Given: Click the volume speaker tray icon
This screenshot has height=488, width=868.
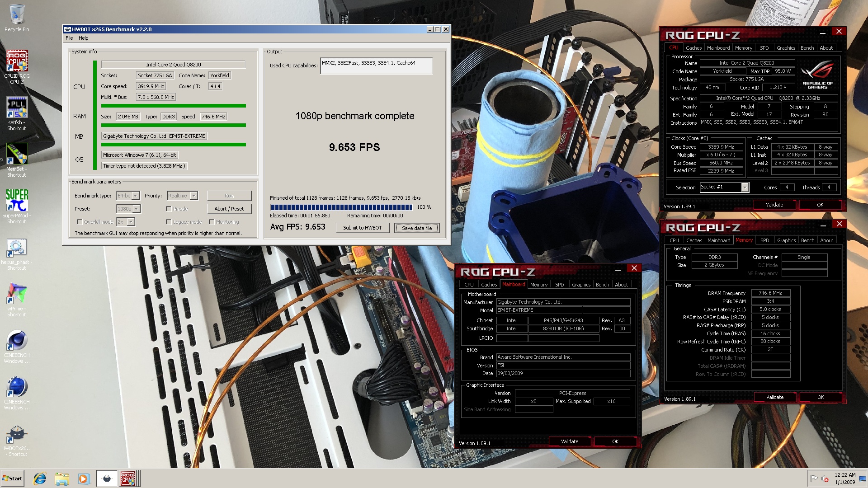Looking at the screenshot, I should point(825,479).
